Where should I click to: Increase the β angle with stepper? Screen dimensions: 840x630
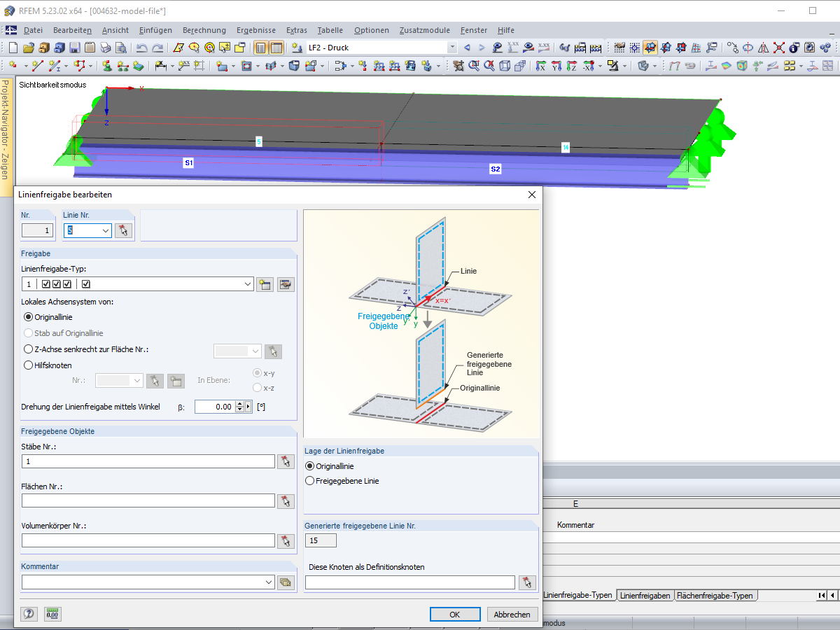(239, 404)
